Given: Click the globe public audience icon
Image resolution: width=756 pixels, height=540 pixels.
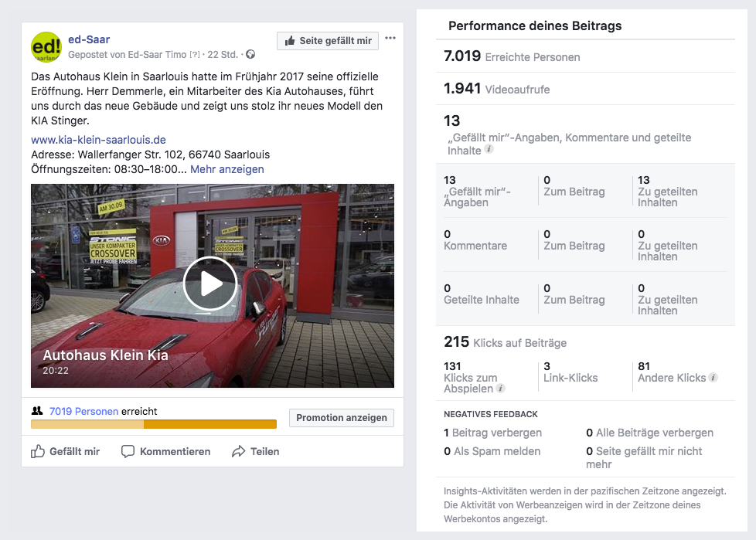Looking at the screenshot, I should click(250, 54).
